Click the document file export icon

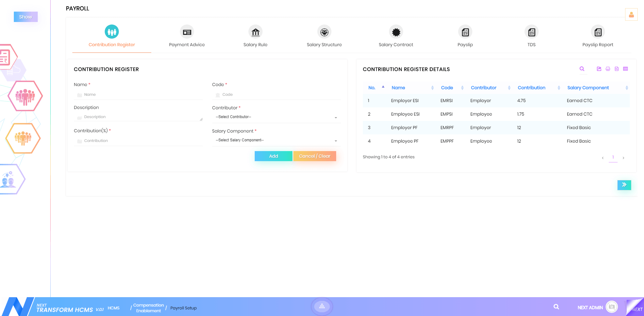617,69
